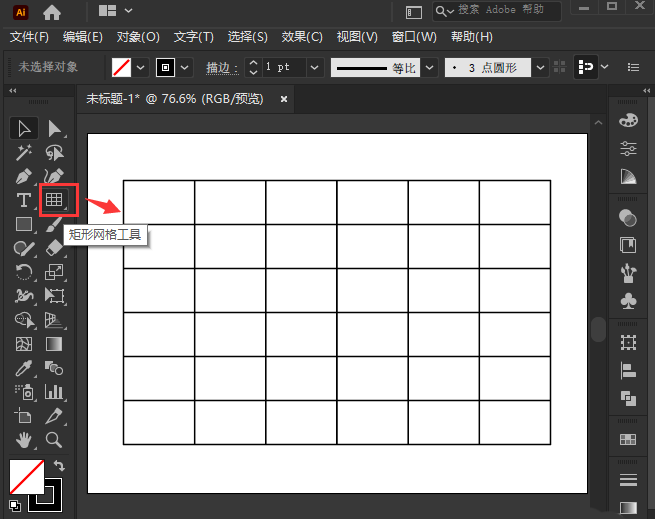Open the control bar list menu
The image size is (655, 519).
click(633, 67)
